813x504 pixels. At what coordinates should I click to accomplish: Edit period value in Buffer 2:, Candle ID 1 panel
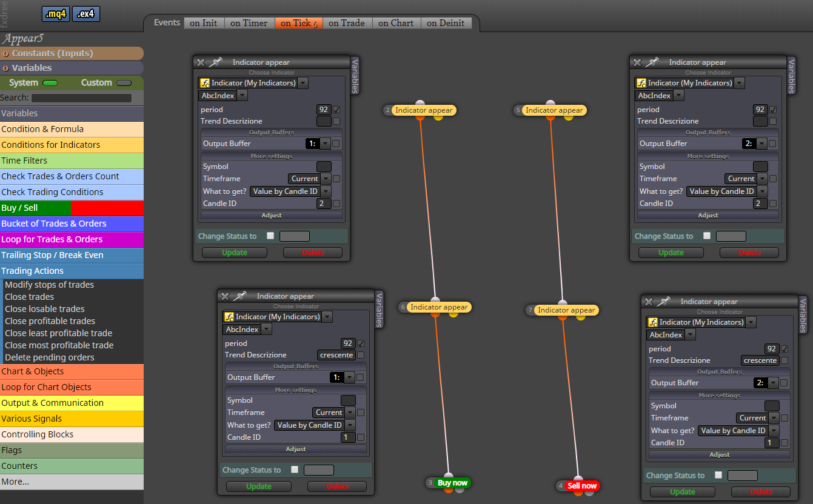coord(771,349)
